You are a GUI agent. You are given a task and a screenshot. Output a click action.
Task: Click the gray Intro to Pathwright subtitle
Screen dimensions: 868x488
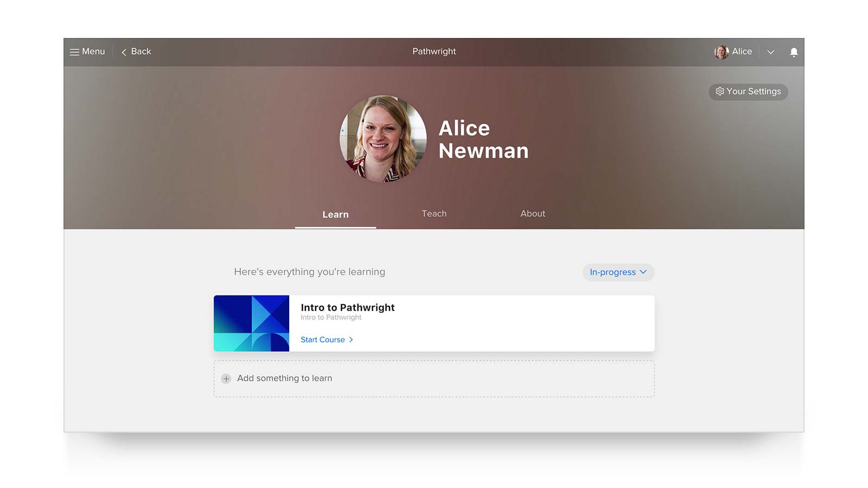click(x=331, y=317)
